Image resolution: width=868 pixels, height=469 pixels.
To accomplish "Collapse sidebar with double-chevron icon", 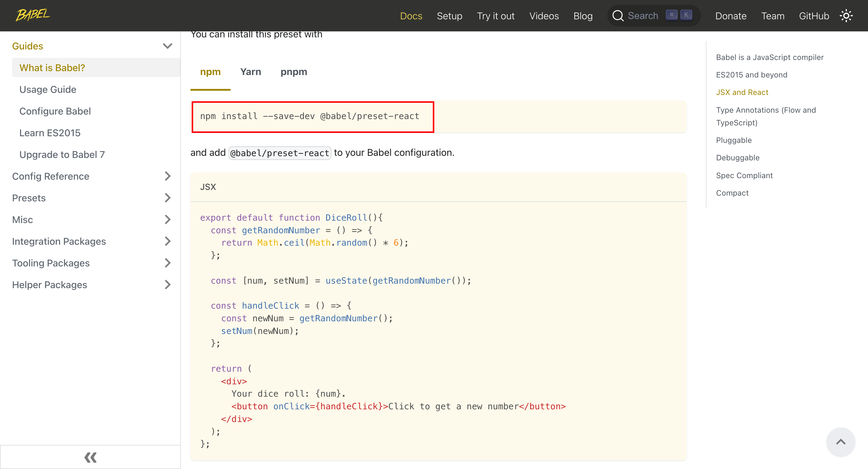I will coord(90,457).
